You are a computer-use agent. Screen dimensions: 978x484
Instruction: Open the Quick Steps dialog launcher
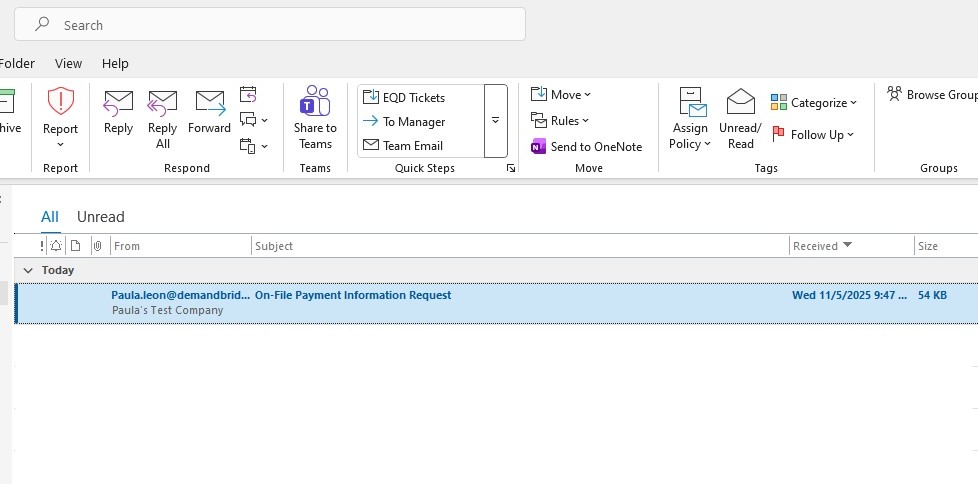coord(511,168)
